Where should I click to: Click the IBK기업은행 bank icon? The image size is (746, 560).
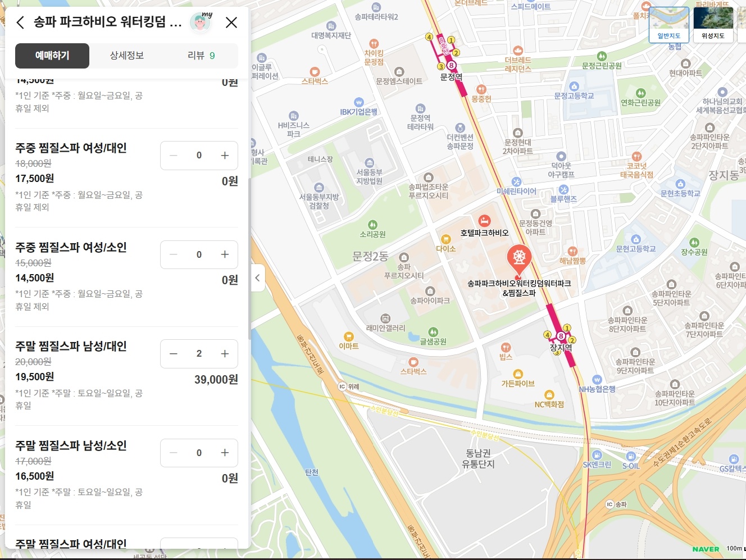click(359, 102)
